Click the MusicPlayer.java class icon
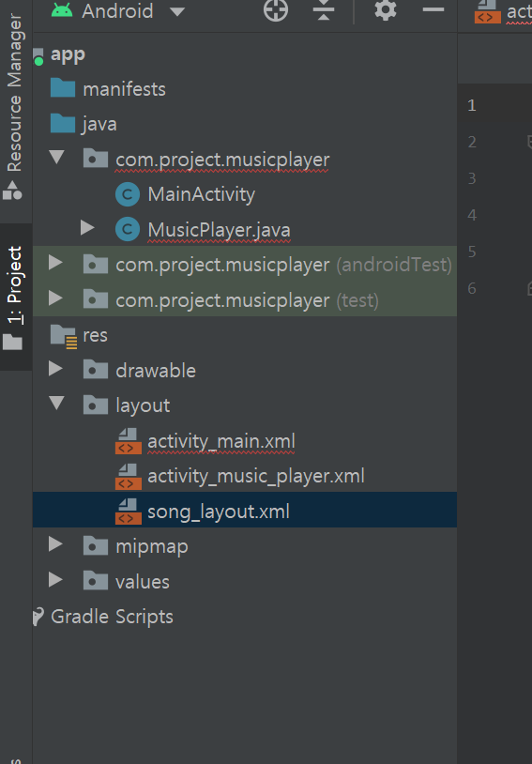 [x=128, y=230]
